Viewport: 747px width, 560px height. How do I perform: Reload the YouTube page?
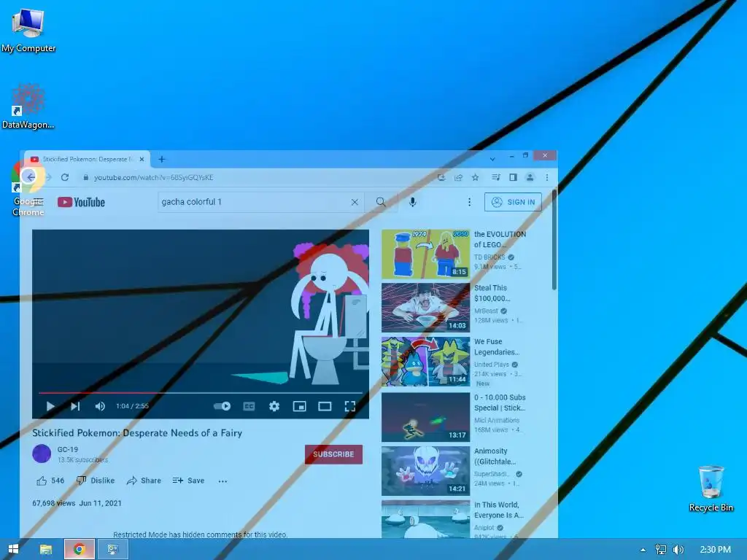(x=65, y=177)
